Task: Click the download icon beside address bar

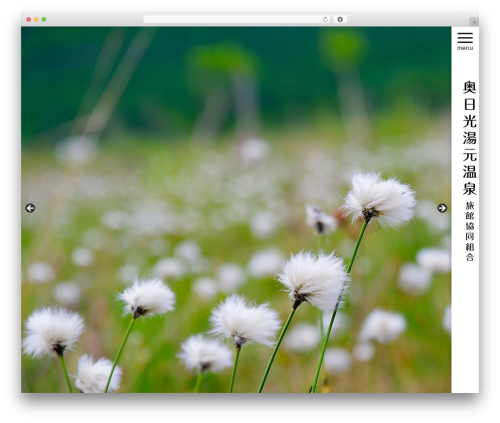Action: tap(340, 20)
